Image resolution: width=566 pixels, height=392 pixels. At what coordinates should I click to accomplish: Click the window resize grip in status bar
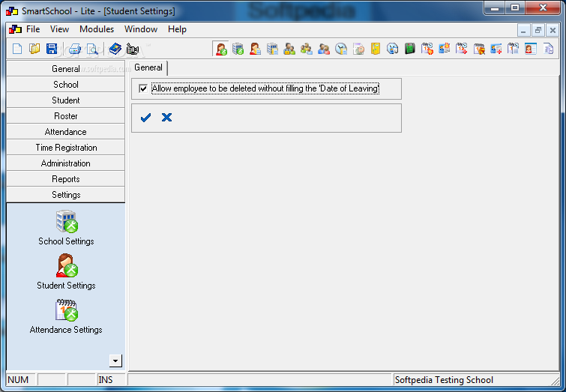556,381
